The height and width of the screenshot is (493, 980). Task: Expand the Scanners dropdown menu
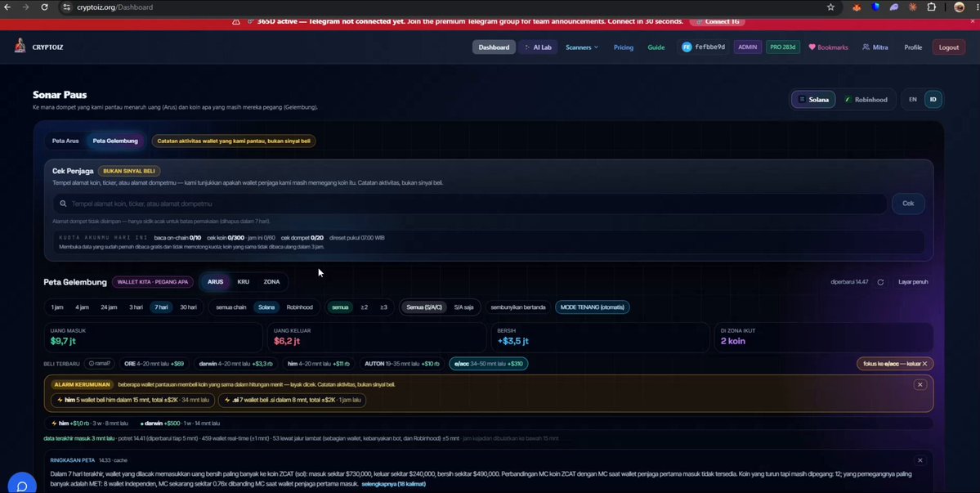[x=582, y=47]
